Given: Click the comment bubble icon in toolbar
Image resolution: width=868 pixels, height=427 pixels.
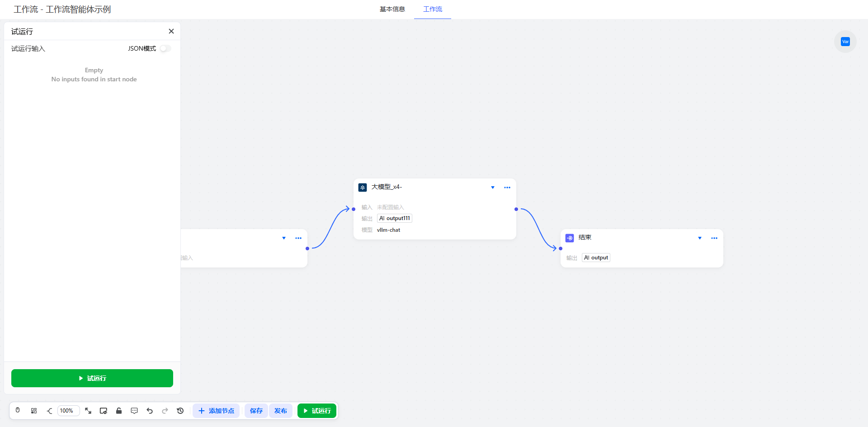Looking at the screenshot, I should [134, 411].
